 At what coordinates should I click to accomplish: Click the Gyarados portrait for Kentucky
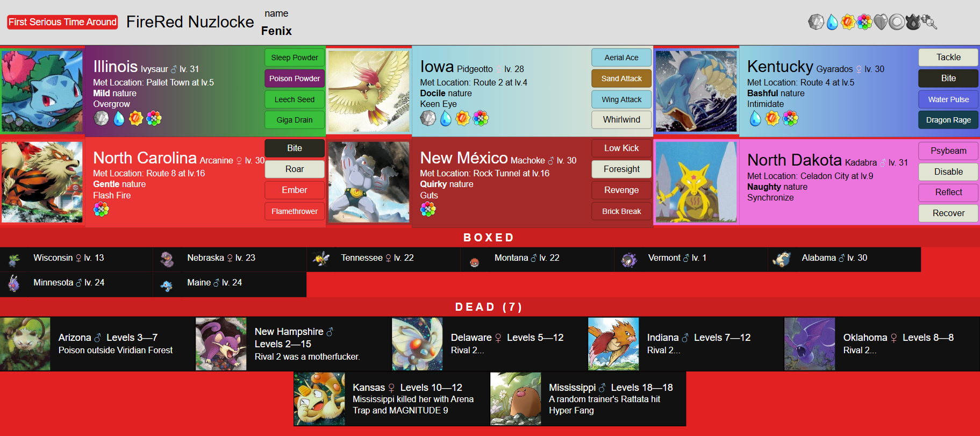click(x=696, y=91)
